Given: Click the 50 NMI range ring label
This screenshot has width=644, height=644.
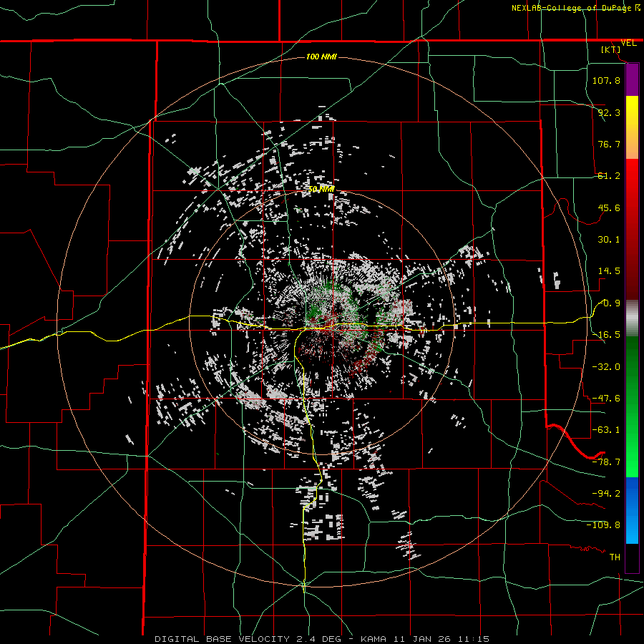Looking at the screenshot, I should click(321, 189).
